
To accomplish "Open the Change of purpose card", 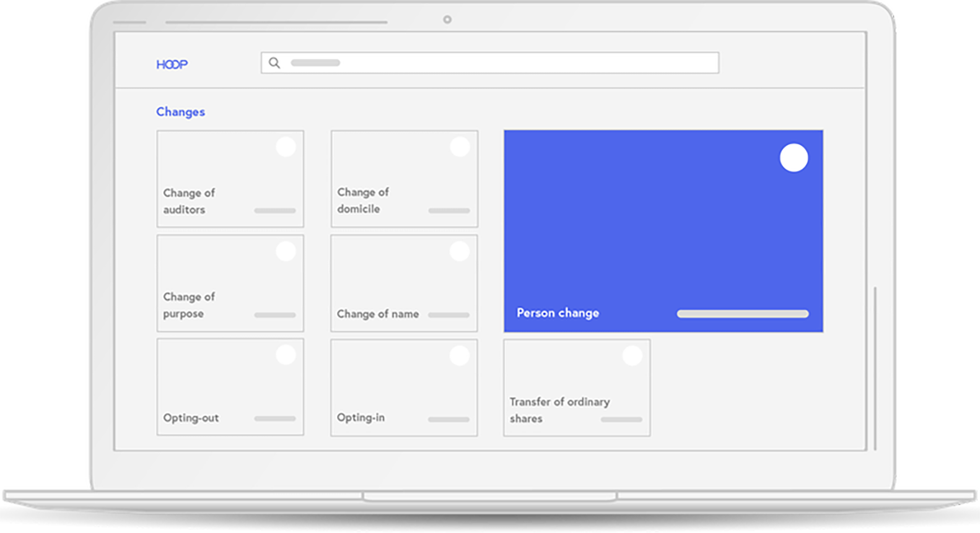I will 230,283.
